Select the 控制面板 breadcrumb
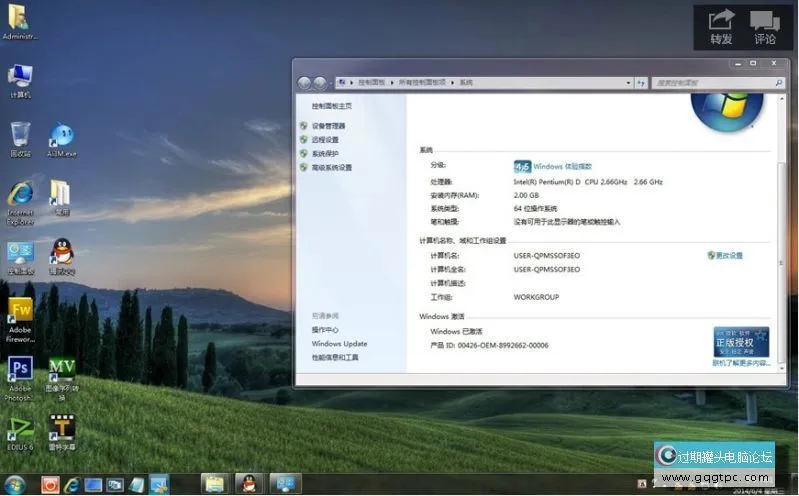 coord(371,83)
